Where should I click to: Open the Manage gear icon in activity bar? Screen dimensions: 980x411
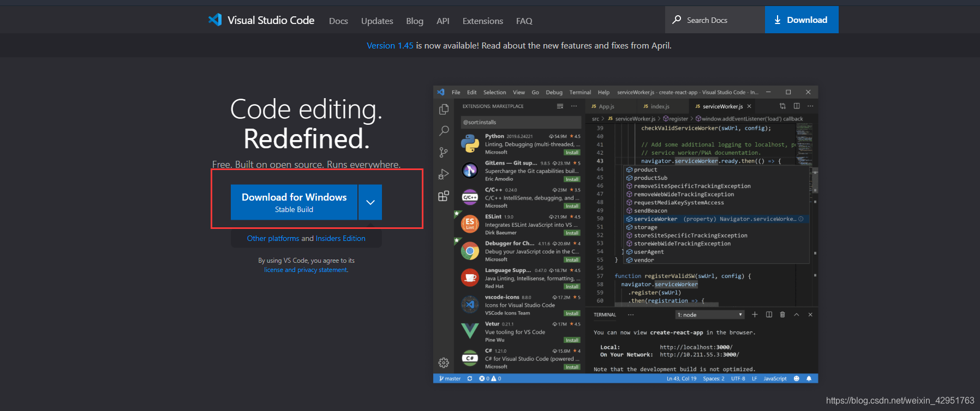(444, 362)
